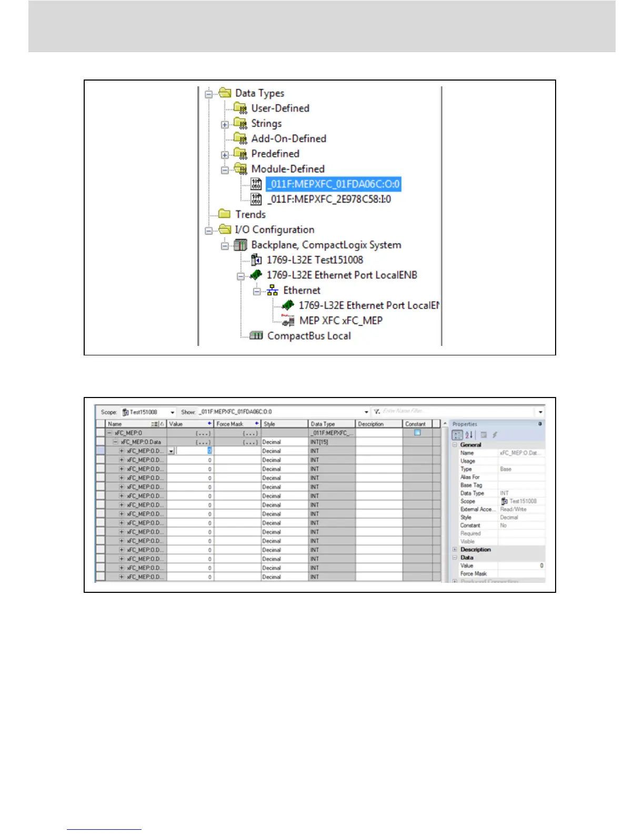Click the Style column header
Image resolution: width=644 pixels, height=834 pixels.
point(285,424)
